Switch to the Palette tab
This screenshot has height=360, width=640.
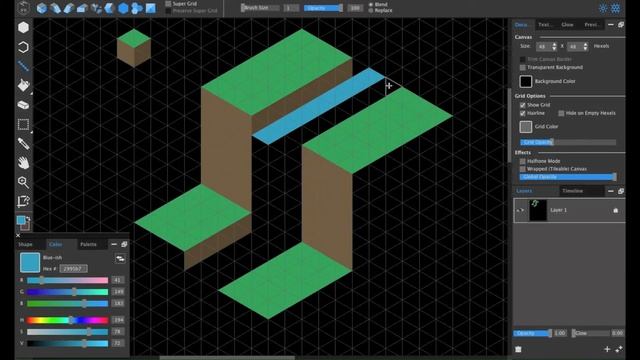coord(88,244)
